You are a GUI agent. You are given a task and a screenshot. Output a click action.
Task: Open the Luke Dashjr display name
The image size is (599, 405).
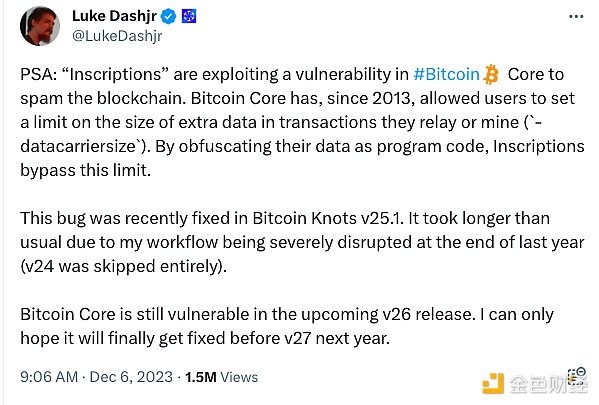114,16
